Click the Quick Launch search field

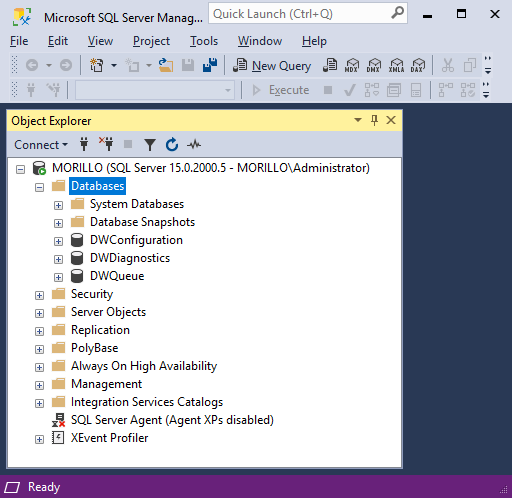pos(308,14)
